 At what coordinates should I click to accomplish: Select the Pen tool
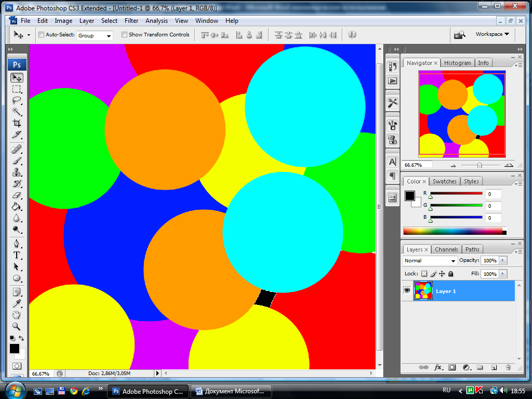point(17,243)
